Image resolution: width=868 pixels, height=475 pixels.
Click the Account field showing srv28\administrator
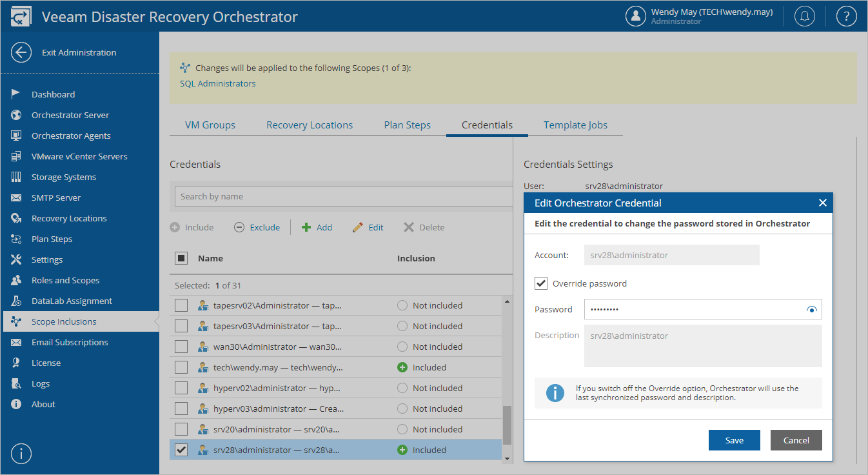tap(671, 255)
